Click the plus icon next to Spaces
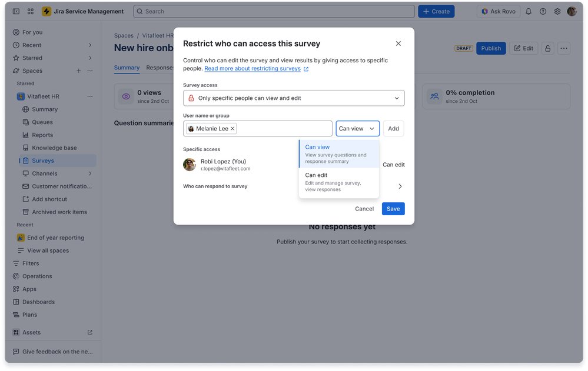This screenshot has width=588, height=371. tap(78, 71)
